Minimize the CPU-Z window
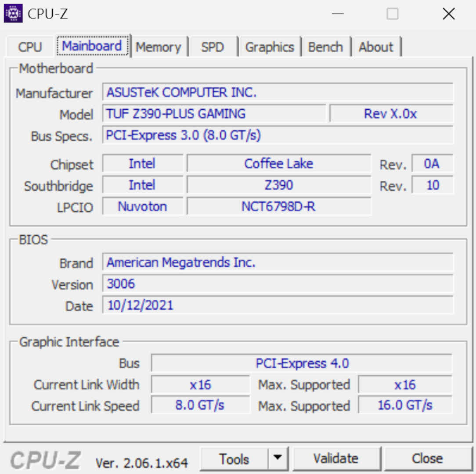This screenshot has height=474, width=476. click(x=338, y=14)
